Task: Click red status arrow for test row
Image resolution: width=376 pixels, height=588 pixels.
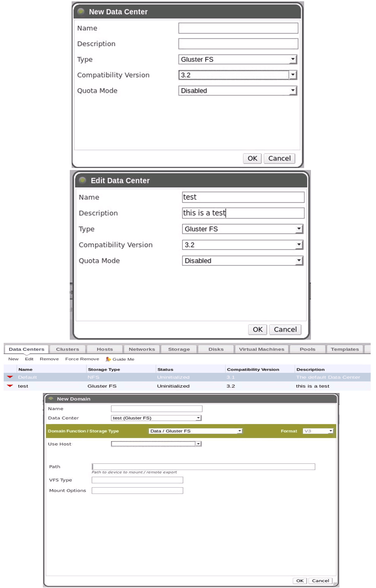Action: 10,386
